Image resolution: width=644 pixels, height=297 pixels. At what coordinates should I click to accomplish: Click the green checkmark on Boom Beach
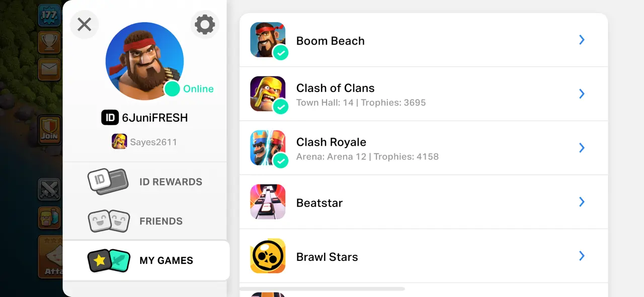click(x=281, y=52)
